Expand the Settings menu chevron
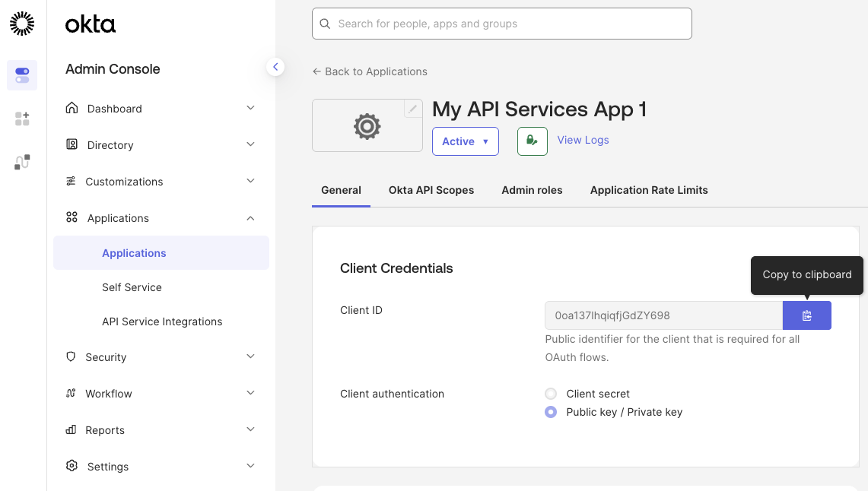 (251, 466)
